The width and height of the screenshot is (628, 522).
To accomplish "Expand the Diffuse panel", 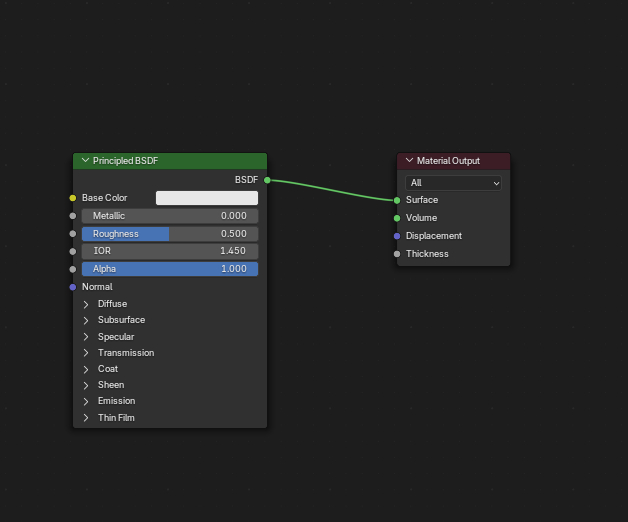I will [86, 304].
